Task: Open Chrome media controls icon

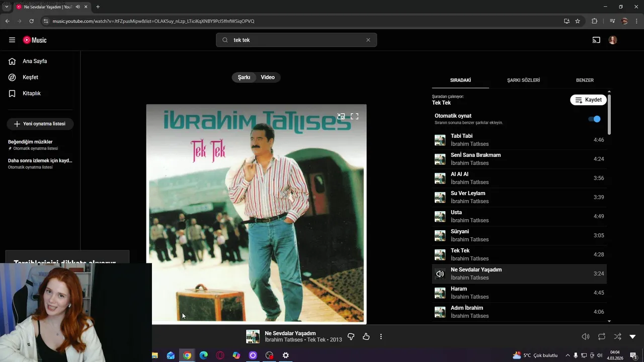Action: tap(612, 21)
